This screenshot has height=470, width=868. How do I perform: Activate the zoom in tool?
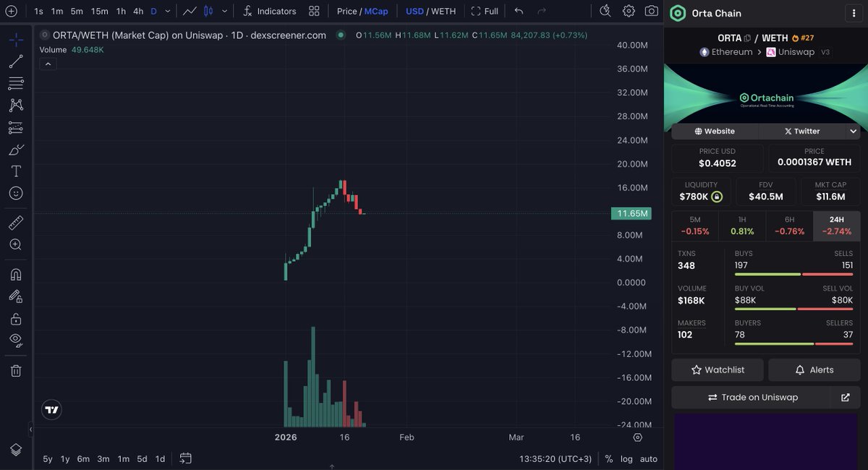(x=16, y=244)
